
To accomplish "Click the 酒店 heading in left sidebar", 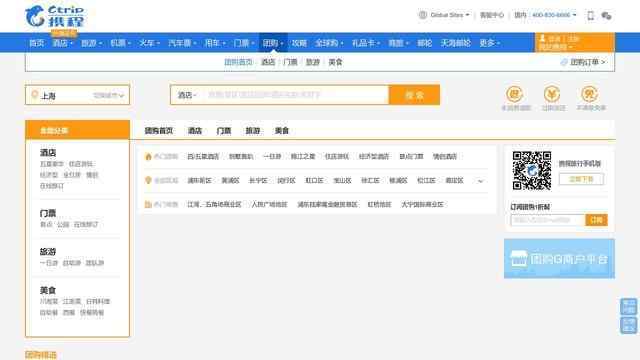I will [48, 153].
